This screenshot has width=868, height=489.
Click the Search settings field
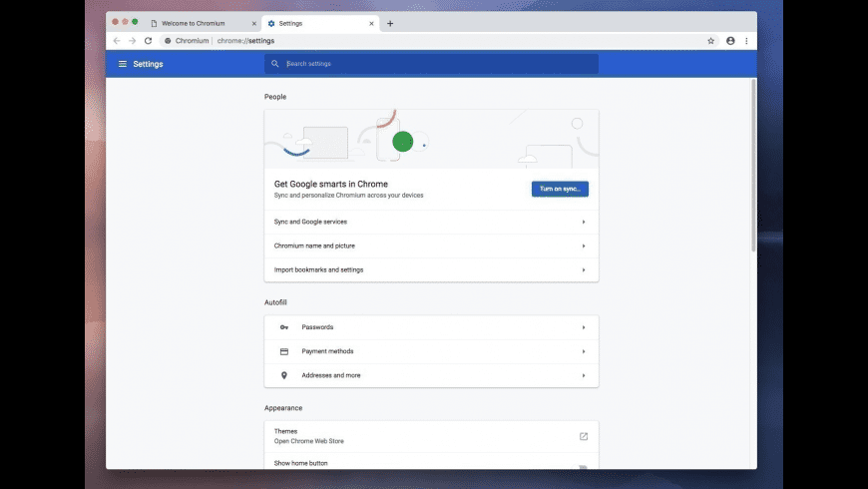pyautogui.click(x=431, y=64)
